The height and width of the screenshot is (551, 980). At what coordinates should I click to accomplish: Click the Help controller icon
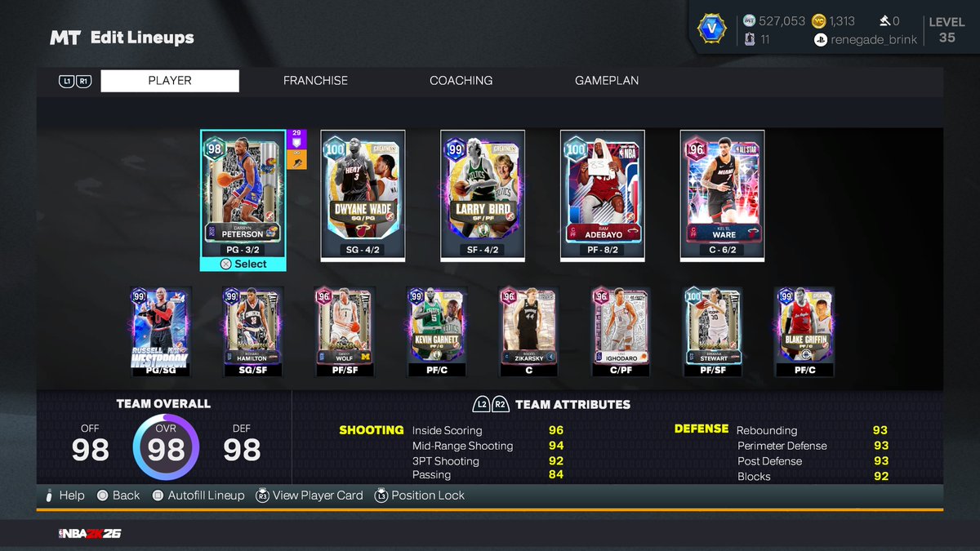(x=49, y=495)
